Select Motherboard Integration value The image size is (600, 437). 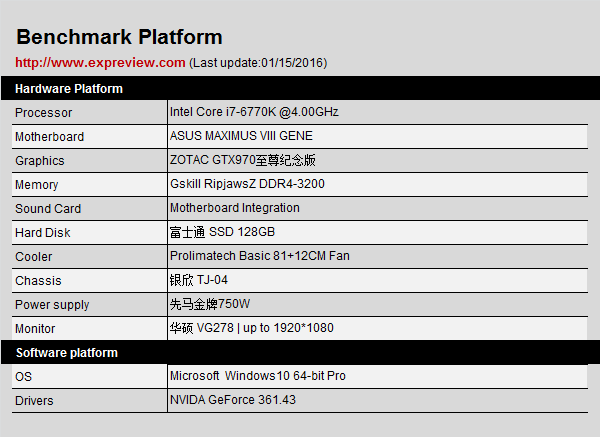235,208
